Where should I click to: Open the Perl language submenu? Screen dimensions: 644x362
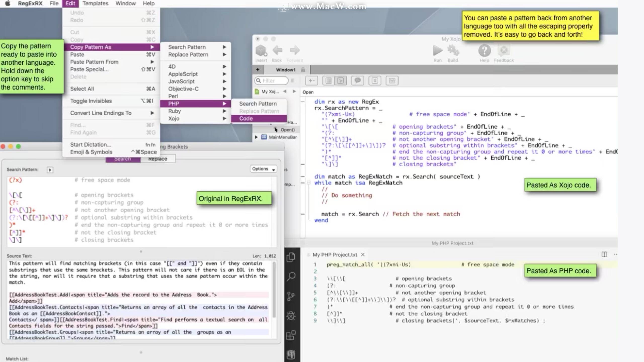[195, 96]
